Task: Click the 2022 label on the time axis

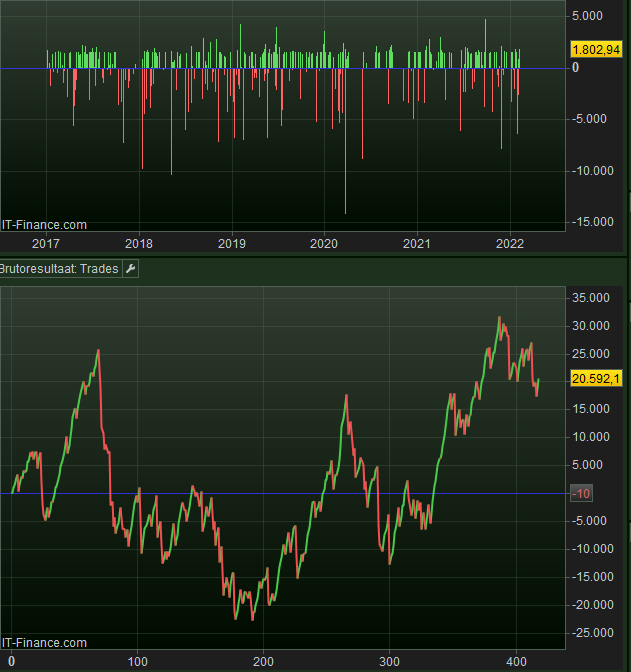Action: (510, 243)
